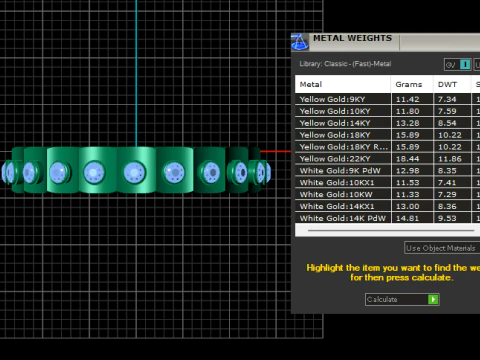Click the 12.98 grams cell
Image resolution: width=480 pixels, height=360 pixels.
tap(412, 171)
